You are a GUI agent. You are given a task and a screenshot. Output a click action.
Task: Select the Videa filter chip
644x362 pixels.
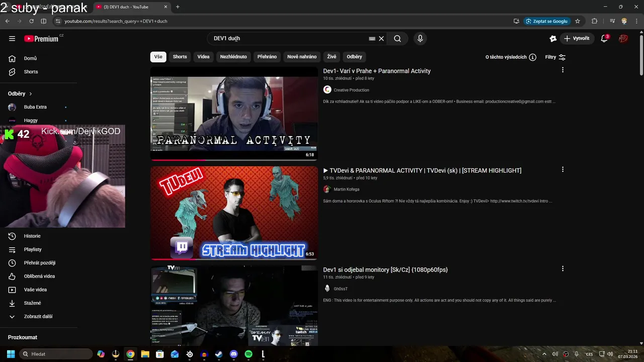tap(203, 57)
